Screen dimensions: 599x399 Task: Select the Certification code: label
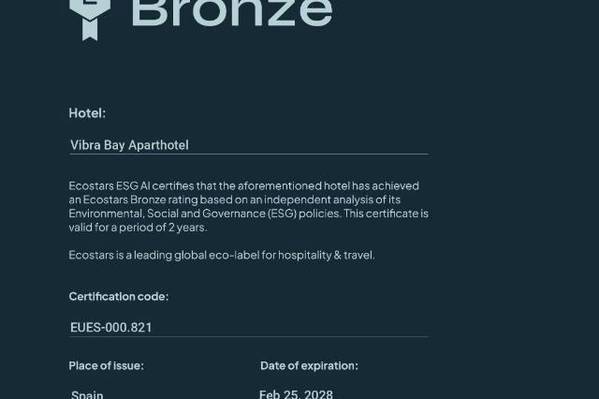coord(118,297)
